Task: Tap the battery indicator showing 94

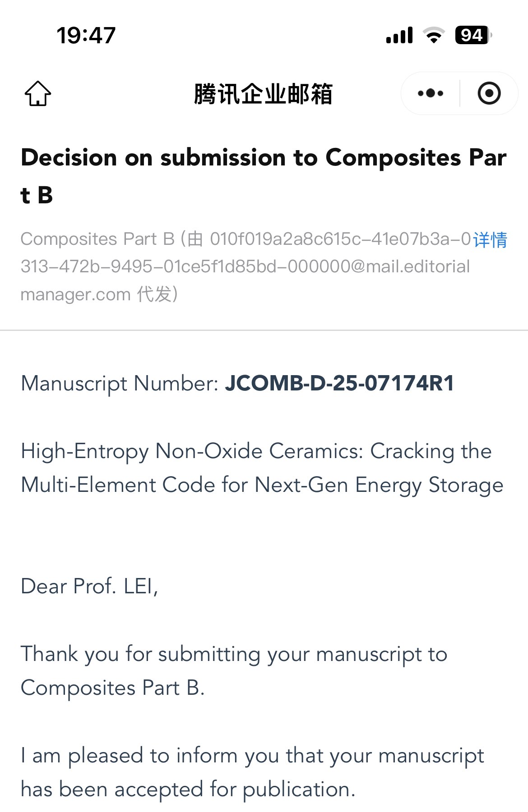Action: [x=472, y=35]
